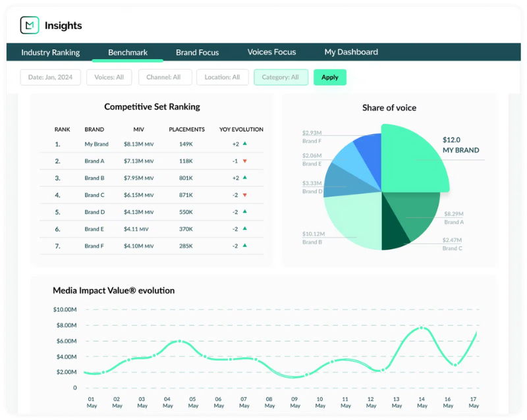Open the My Dashboard tab
Viewport: 527px width, 420px height.
pos(351,52)
